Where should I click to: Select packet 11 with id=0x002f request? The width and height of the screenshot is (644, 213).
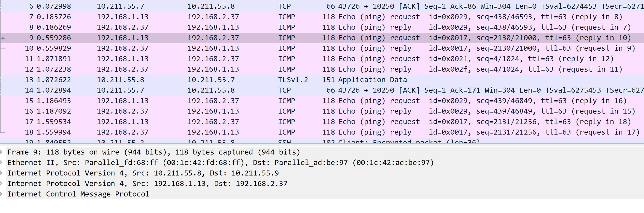[322, 59]
